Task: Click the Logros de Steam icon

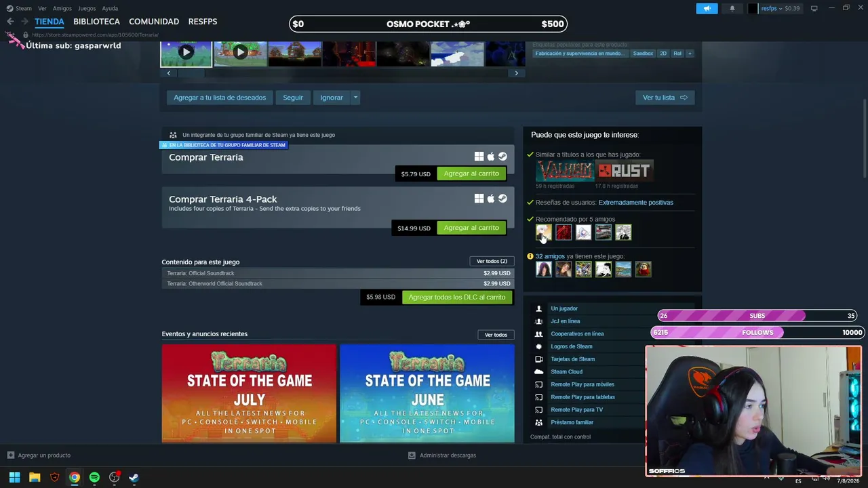Action: pyautogui.click(x=539, y=346)
